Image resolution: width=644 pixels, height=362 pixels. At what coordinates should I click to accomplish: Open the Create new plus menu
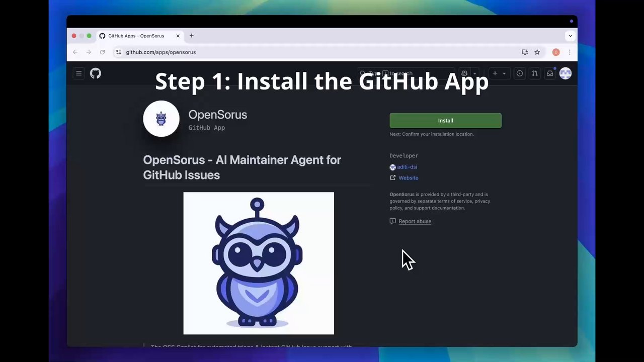pyautogui.click(x=499, y=73)
